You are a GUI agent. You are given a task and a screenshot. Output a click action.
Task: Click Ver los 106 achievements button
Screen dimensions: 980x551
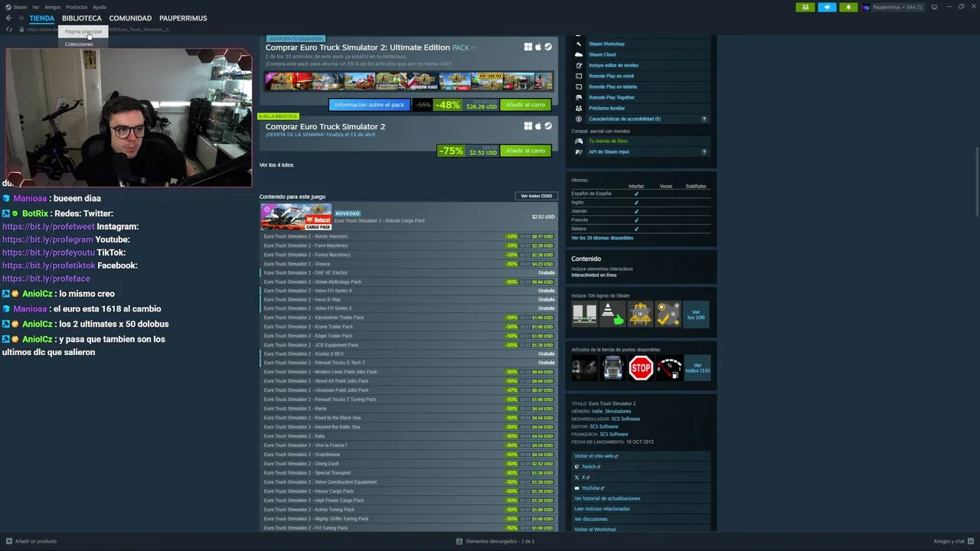click(696, 315)
